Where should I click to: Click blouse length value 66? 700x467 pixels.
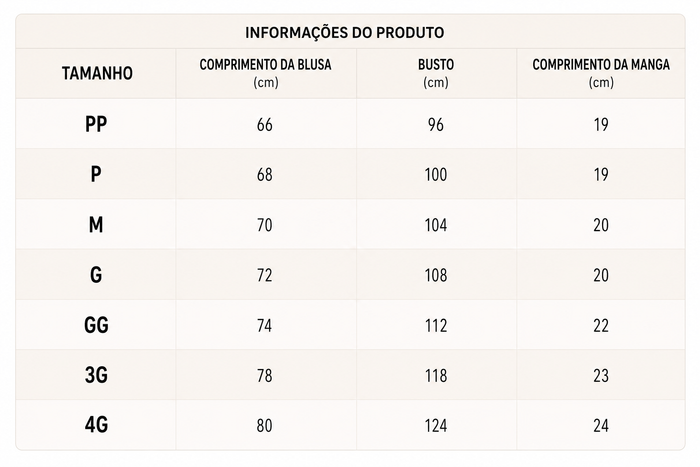(x=265, y=125)
